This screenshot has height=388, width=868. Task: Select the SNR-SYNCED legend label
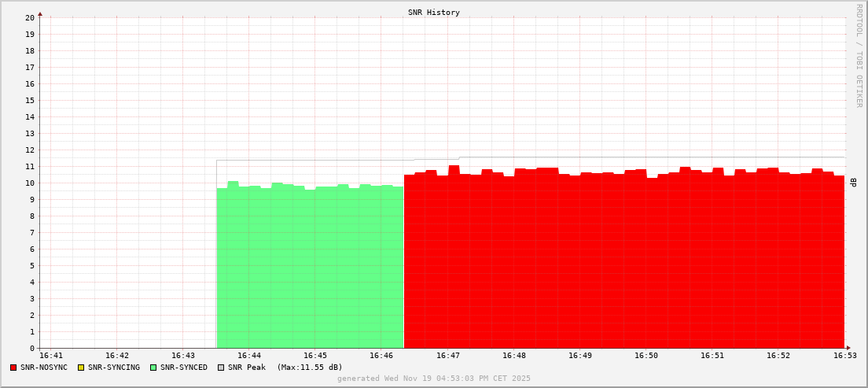184,368
